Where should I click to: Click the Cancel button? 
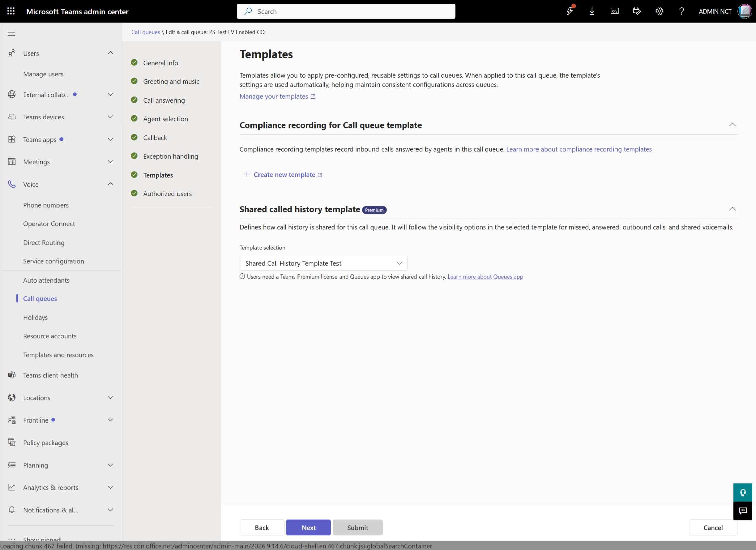[713, 527]
